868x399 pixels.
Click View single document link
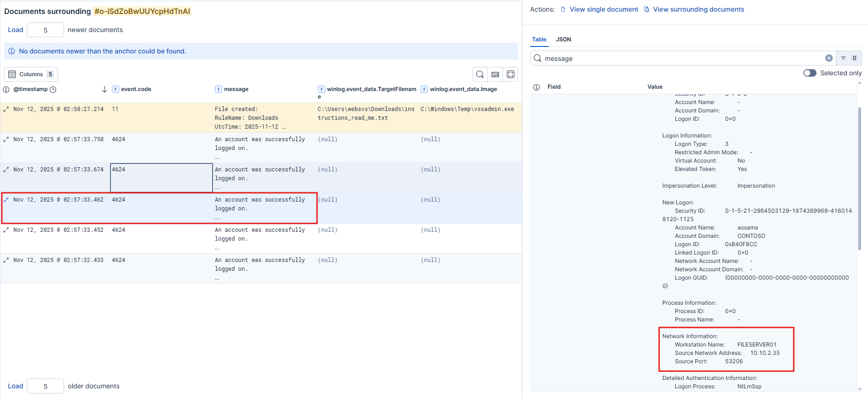[x=603, y=9]
